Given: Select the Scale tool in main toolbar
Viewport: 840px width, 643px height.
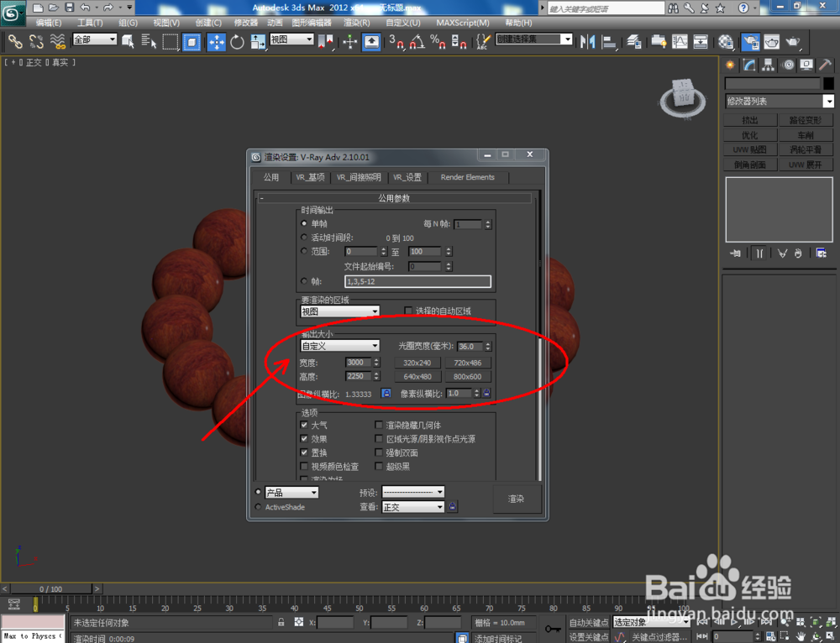Looking at the screenshot, I should click(x=258, y=42).
